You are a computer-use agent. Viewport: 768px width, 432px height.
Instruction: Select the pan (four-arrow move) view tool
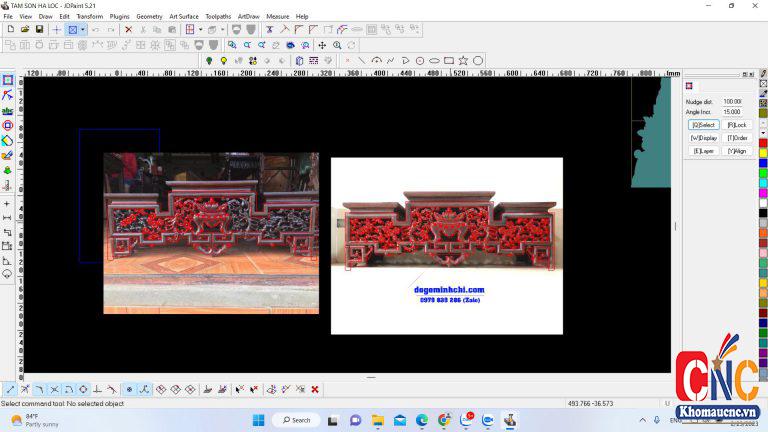[322, 46]
